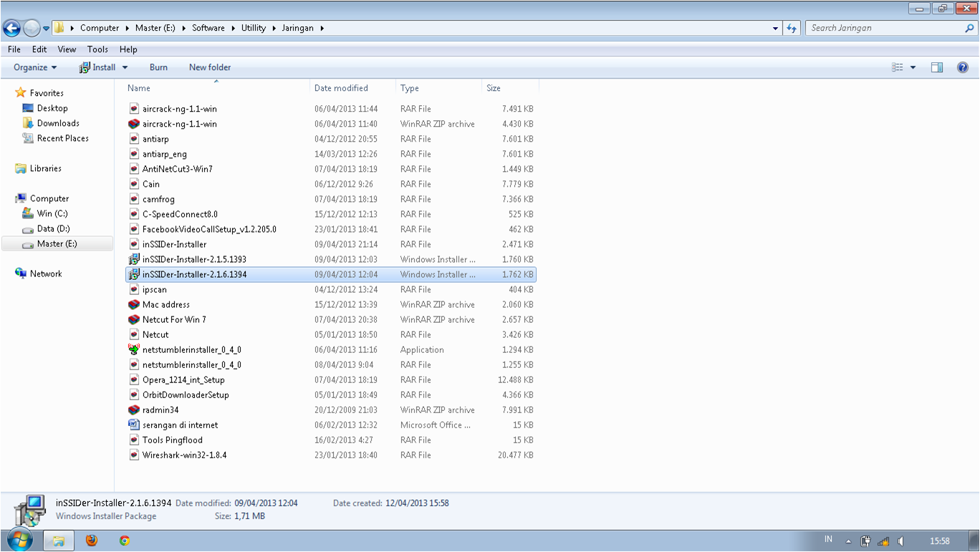Select the file named OrbitDownloaderSetup
Screen dimensions: 980x552
tap(186, 394)
